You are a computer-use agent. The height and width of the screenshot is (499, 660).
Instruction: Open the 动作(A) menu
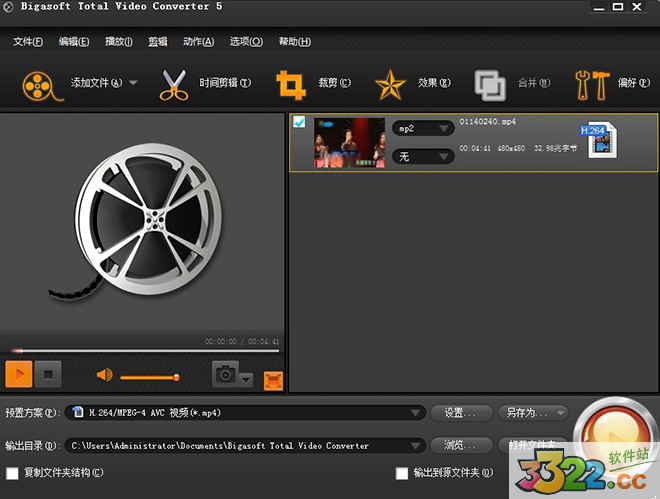click(198, 42)
